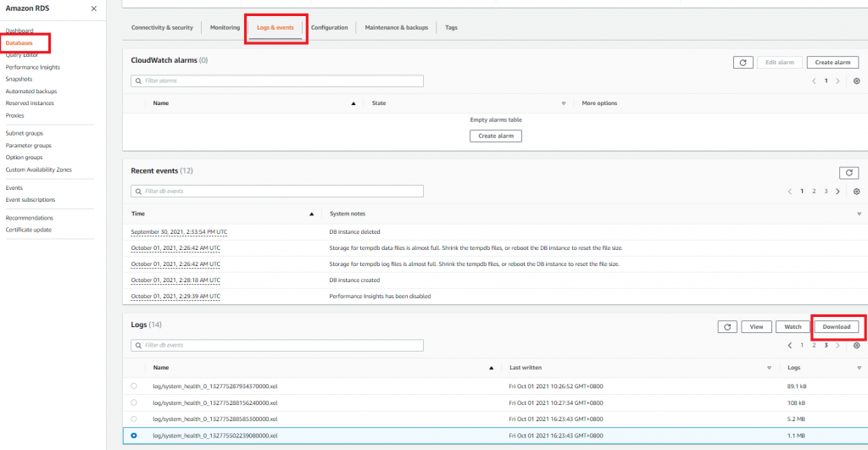The height and width of the screenshot is (450, 868).
Task: Open Logs size column sort dropdown
Action: 860,368
